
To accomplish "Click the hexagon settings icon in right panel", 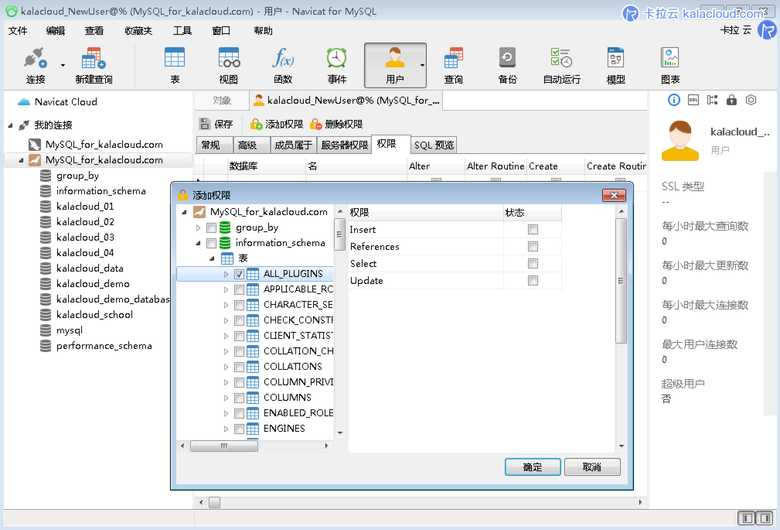I will (x=751, y=100).
